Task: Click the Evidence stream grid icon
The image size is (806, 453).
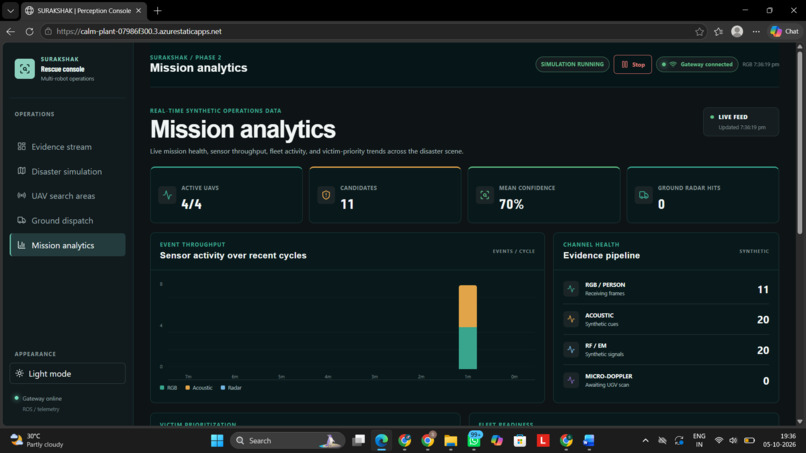Action: pos(22,147)
